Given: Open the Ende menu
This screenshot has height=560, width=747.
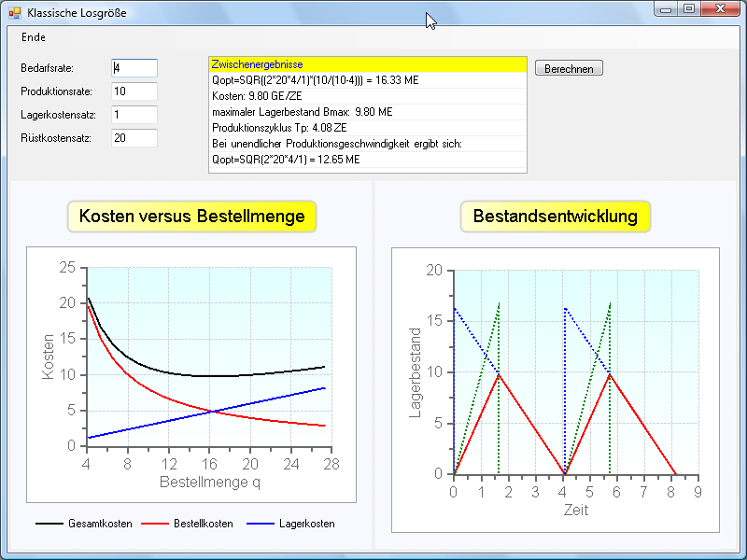Looking at the screenshot, I should 34,37.
